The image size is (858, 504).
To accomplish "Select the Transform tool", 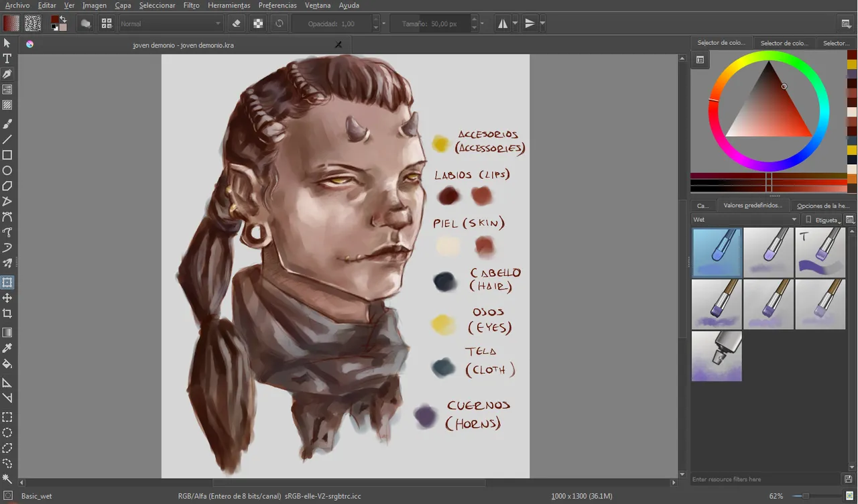I will click(7, 282).
